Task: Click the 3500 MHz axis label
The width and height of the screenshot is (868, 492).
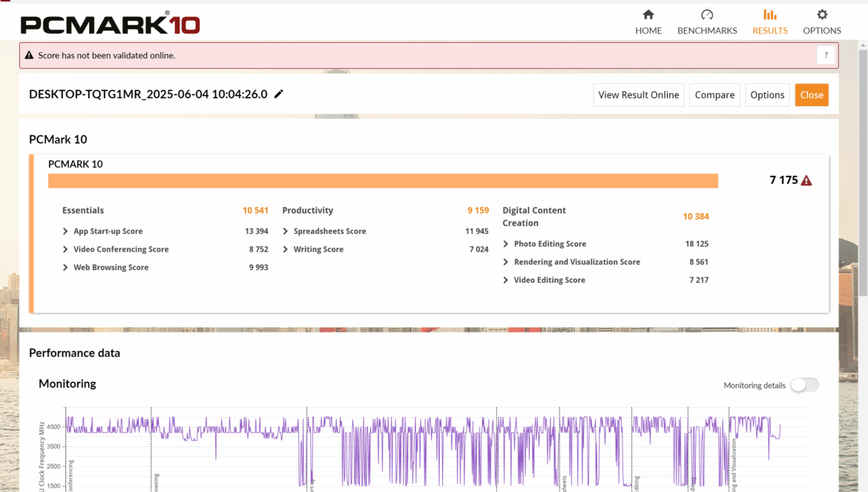Action: click(53, 447)
